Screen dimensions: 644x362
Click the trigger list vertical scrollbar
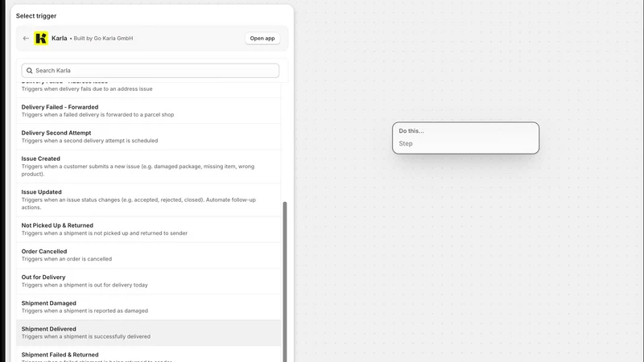pyautogui.click(x=285, y=282)
